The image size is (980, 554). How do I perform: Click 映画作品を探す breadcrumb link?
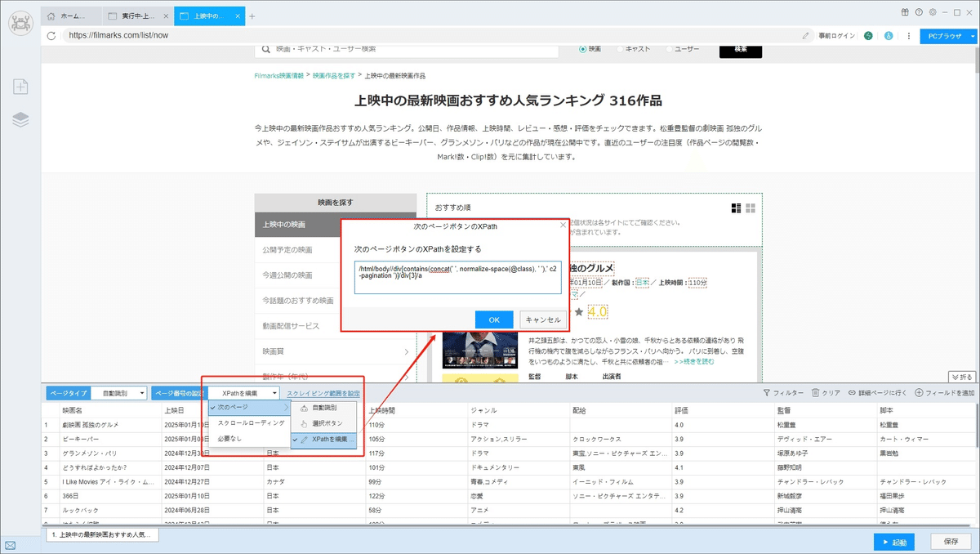point(334,75)
